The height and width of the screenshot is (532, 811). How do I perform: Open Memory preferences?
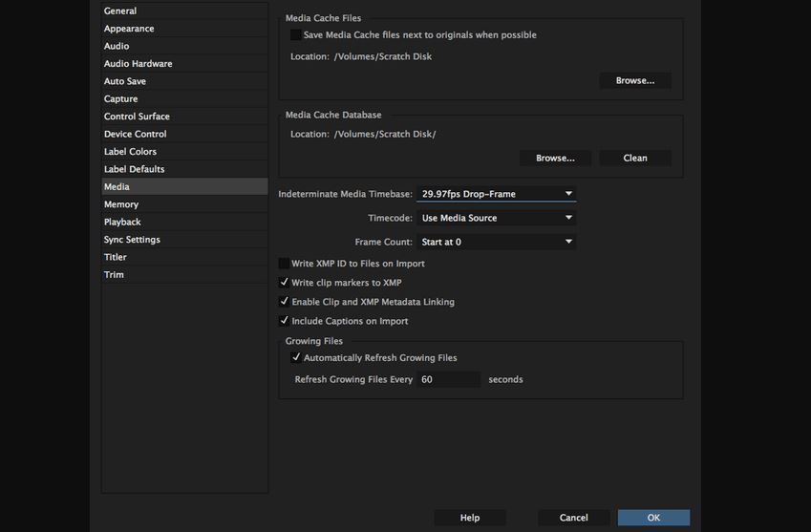click(x=184, y=204)
